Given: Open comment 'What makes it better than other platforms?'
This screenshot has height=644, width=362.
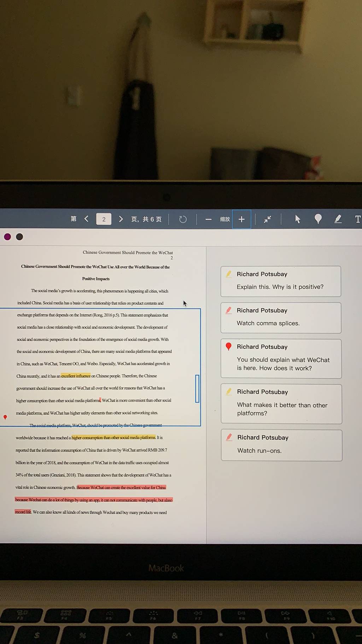Looking at the screenshot, I should (281, 404).
